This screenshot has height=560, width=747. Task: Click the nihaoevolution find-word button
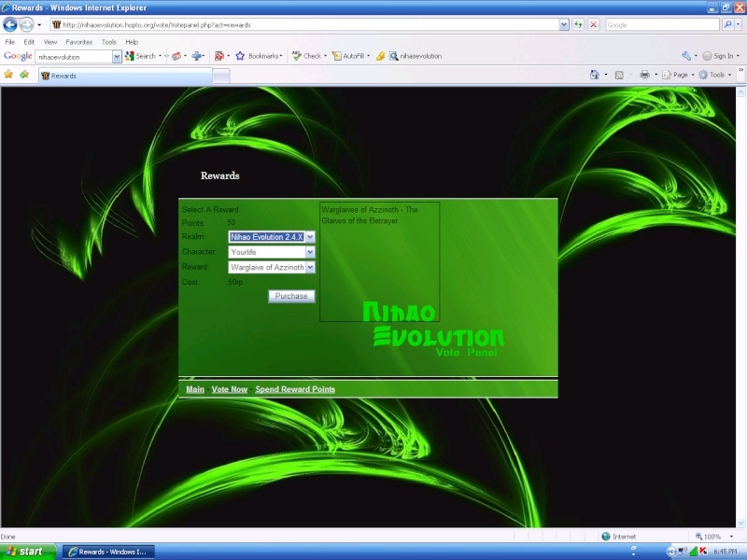[x=416, y=56]
